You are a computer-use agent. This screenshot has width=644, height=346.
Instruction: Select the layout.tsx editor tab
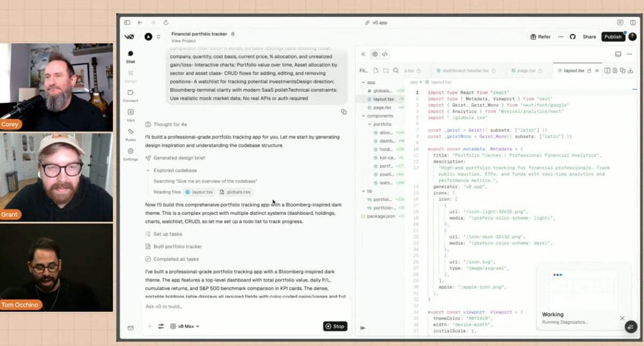click(574, 70)
